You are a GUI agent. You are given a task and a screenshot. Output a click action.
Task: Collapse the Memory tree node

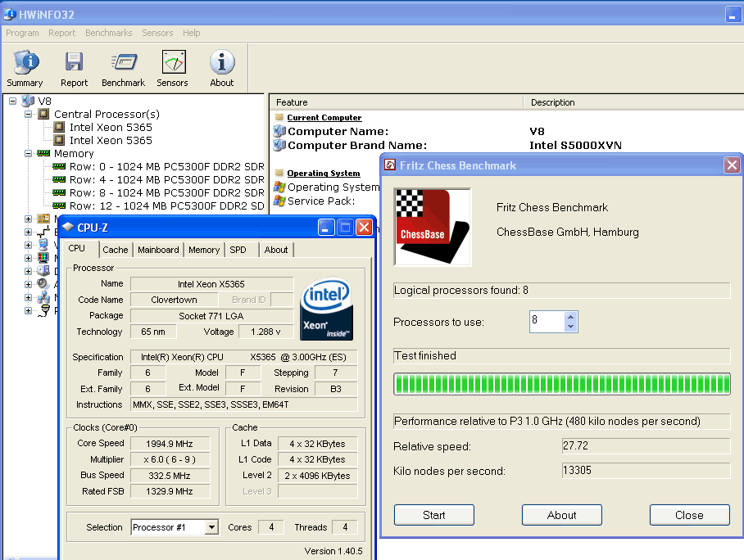(28, 154)
